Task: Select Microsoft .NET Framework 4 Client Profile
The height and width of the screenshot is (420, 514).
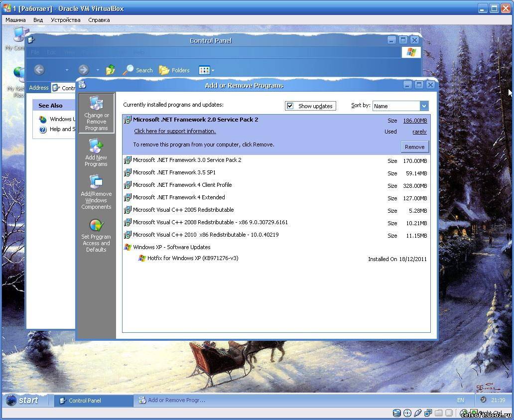Action: (182, 185)
